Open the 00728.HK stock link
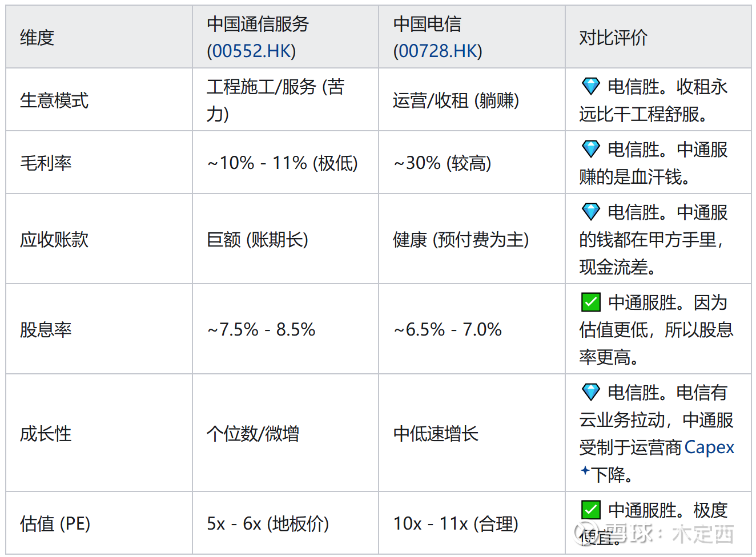Image resolution: width=756 pixels, height=557 pixels. coord(437,51)
